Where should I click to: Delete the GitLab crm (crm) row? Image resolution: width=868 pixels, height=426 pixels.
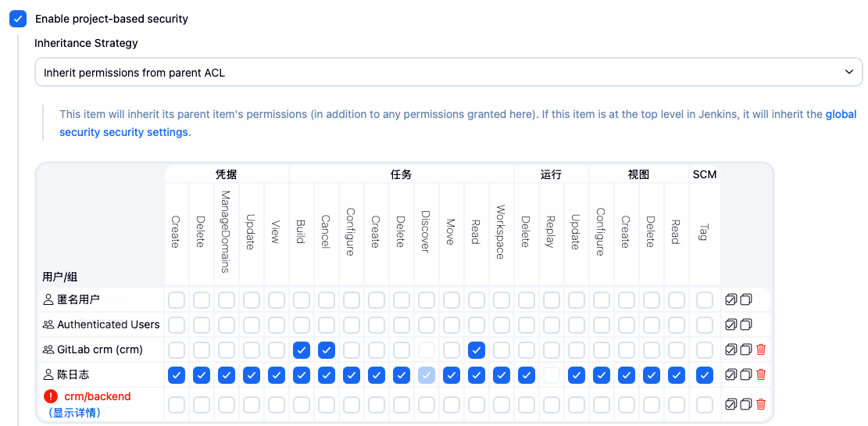761,350
